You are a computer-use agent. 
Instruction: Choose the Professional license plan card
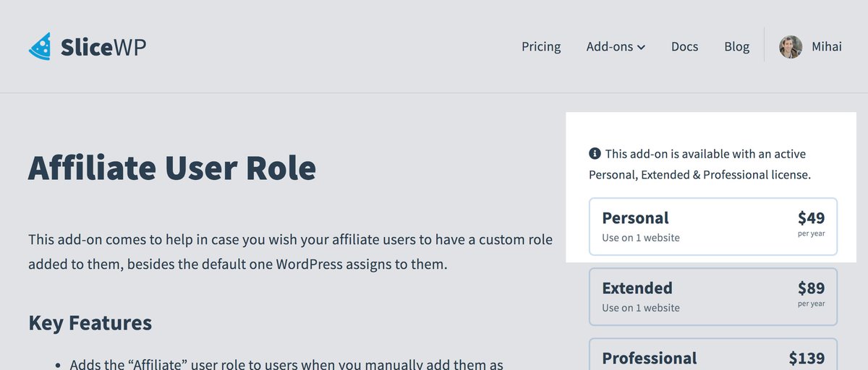[713, 354]
